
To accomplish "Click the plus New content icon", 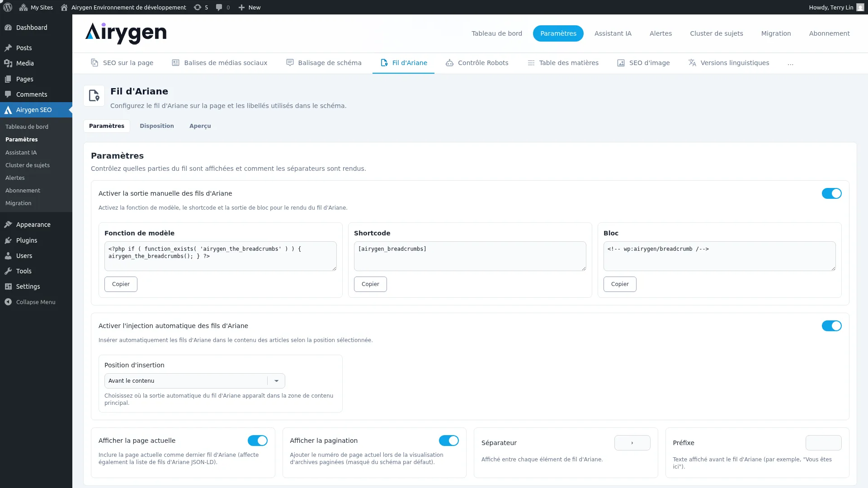I will (241, 7).
